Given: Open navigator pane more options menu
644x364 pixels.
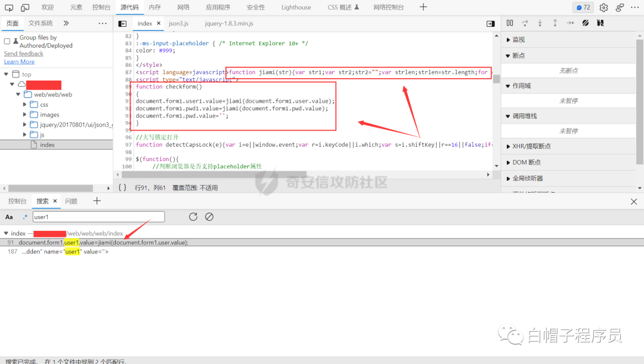Looking at the screenshot, I should tap(103, 23).
